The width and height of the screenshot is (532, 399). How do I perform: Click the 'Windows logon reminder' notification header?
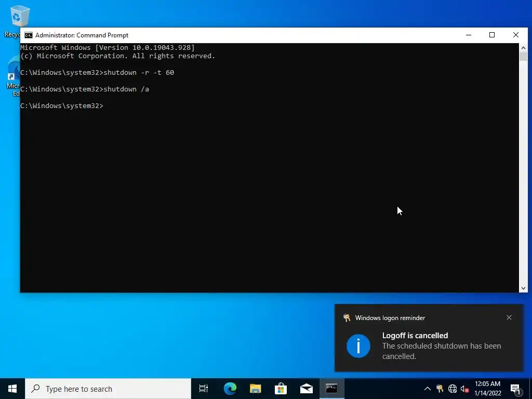tap(390, 318)
